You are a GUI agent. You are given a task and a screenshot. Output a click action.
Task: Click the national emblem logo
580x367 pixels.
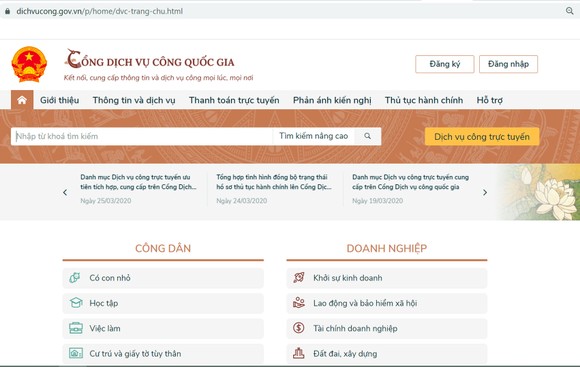pos(29,64)
